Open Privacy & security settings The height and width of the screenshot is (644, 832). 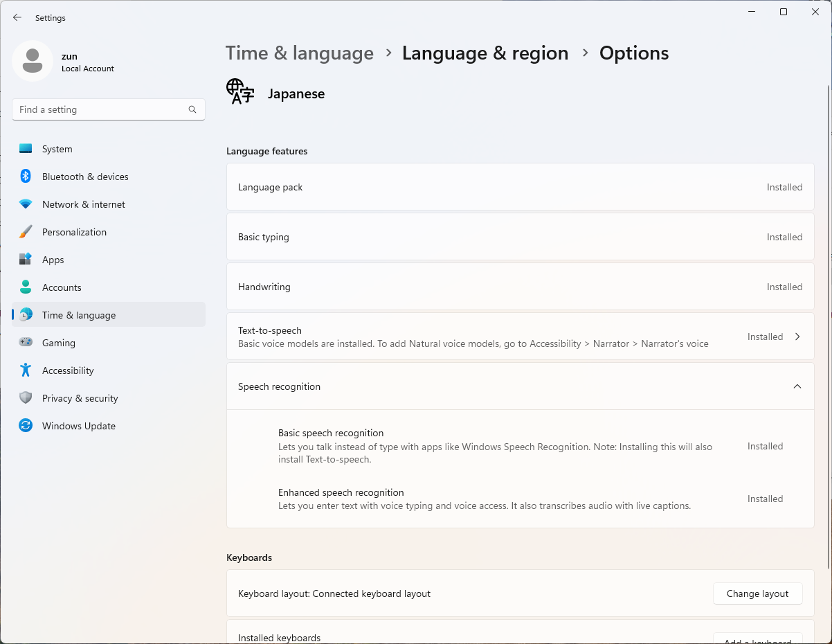[109, 398]
